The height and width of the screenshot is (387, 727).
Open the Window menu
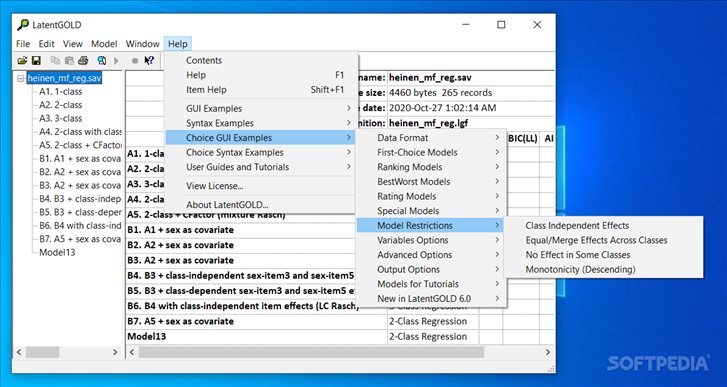[x=142, y=44]
